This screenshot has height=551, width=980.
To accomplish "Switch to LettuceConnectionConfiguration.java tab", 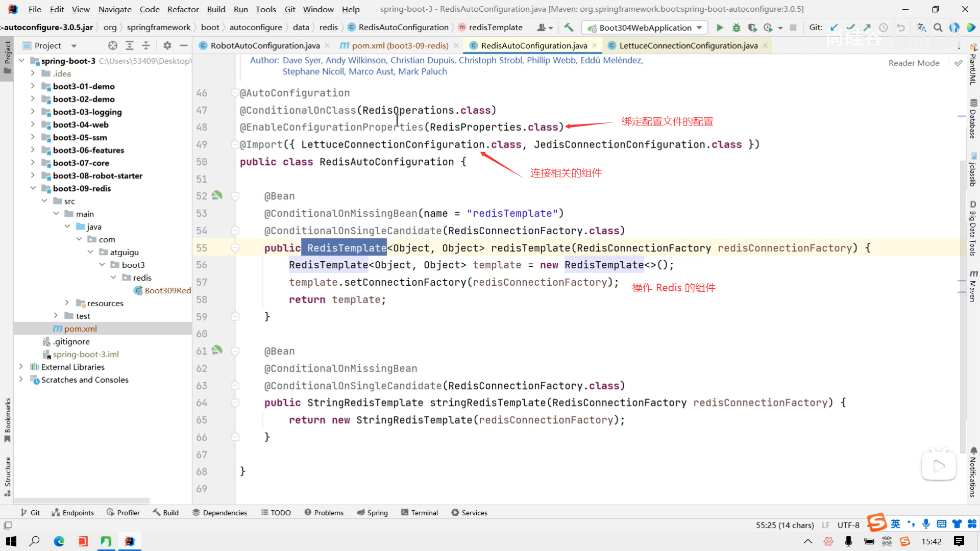I will click(688, 45).
